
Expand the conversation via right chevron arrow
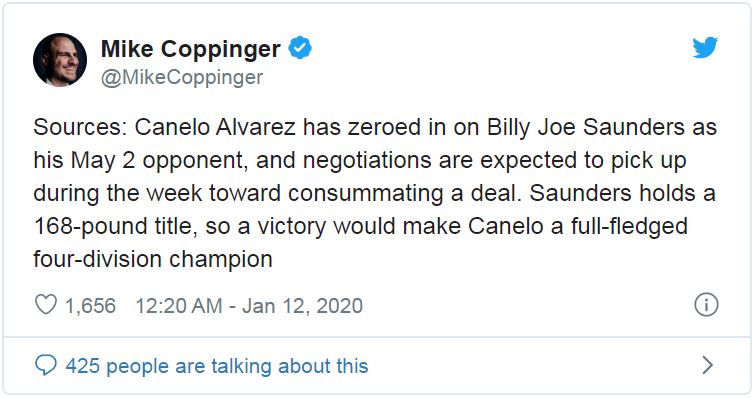[x=707, y=365]
